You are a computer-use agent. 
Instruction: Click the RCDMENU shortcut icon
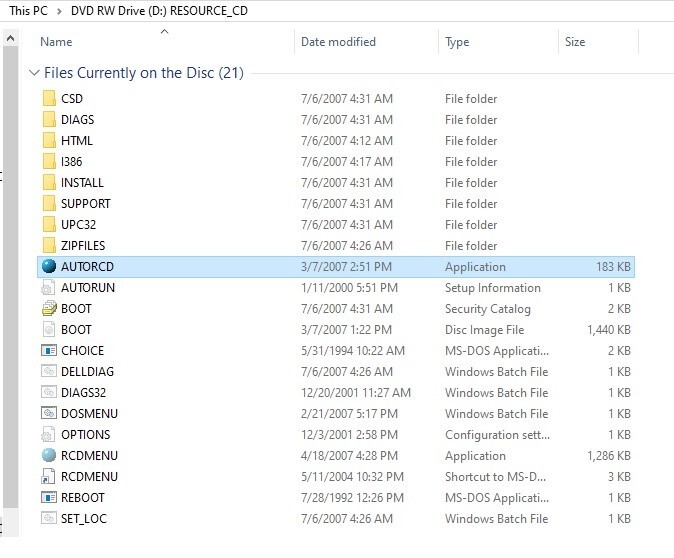tap(48, 477)
